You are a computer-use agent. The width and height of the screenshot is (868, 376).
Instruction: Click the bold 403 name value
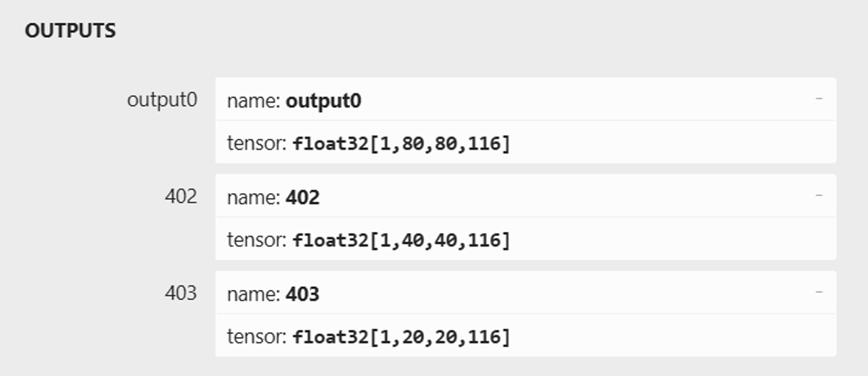[303, 295]
